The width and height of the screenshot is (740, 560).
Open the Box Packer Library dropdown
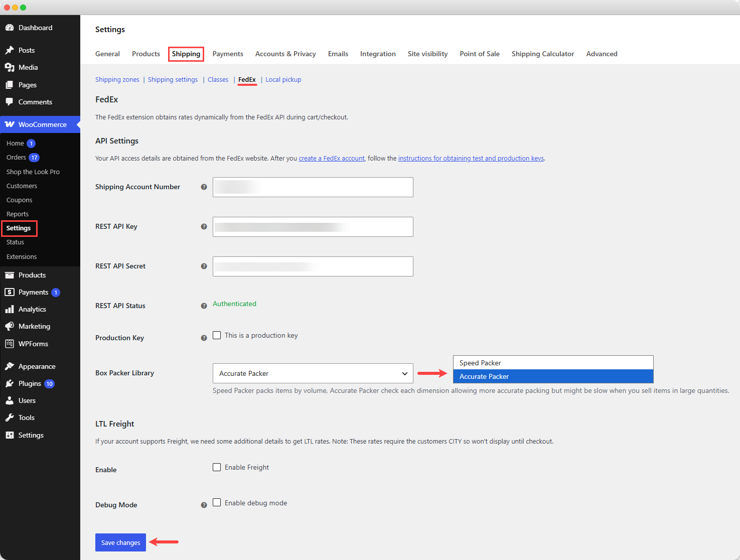click(x=313, y=373)
